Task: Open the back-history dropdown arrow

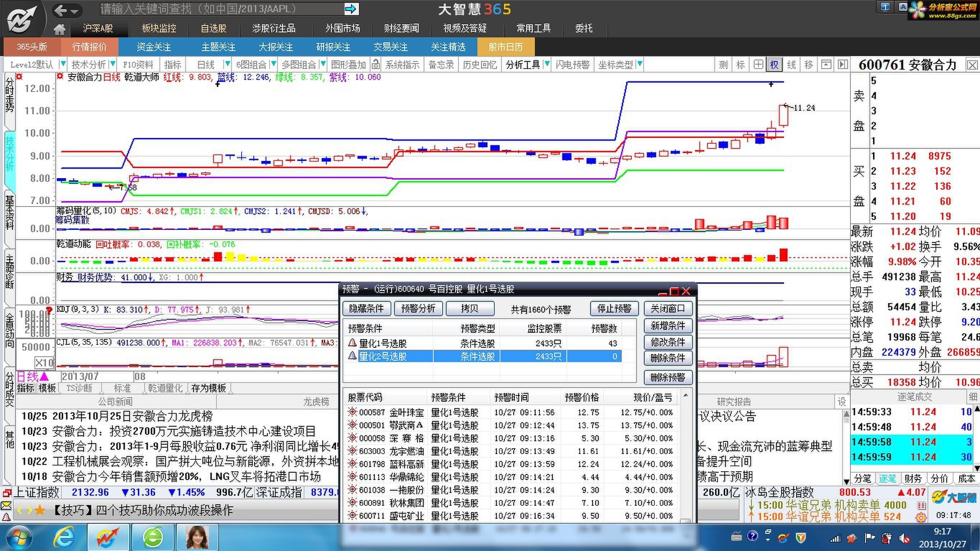Action: [x=75, y=11]
